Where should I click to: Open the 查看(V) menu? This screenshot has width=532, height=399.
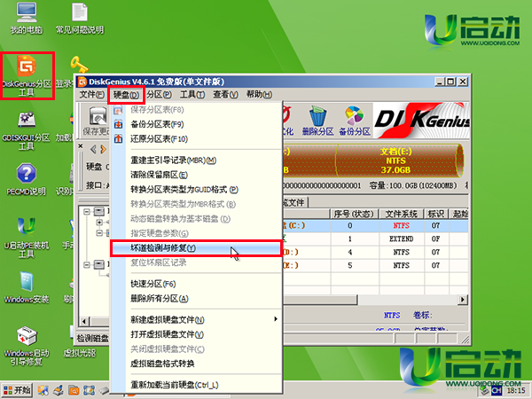[x=225, y=94]
